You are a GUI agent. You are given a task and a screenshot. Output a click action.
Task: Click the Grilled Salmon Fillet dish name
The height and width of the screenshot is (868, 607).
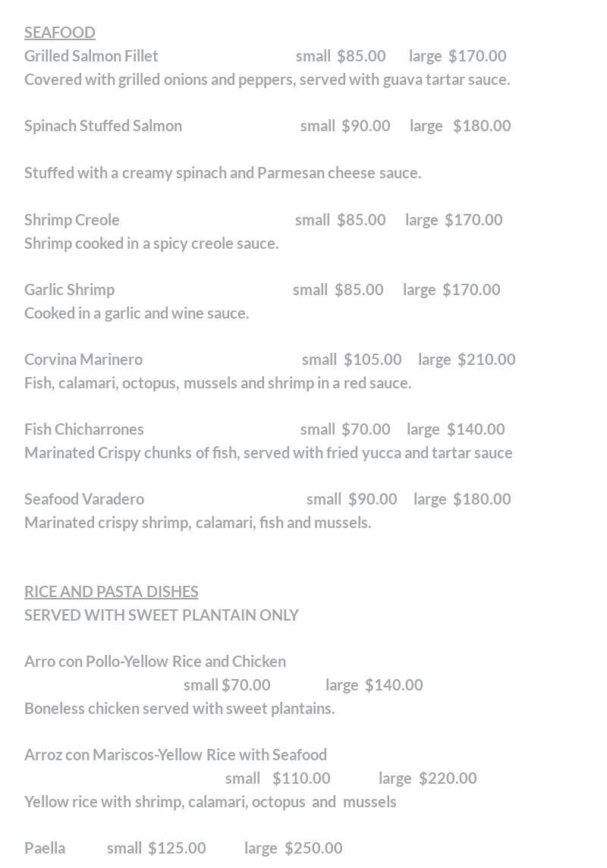(x=91, y=55)
